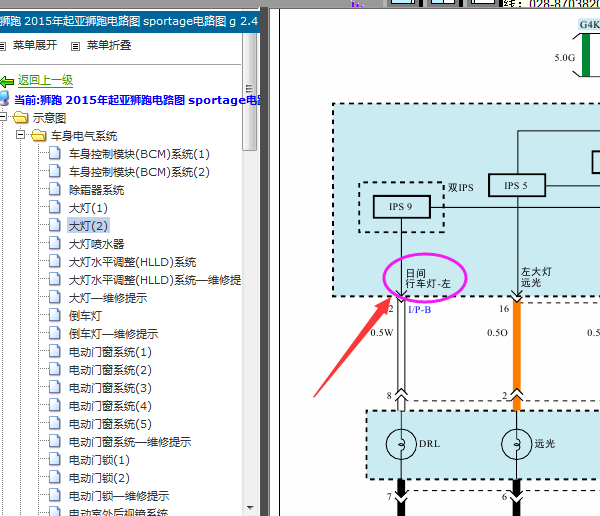Open the 除霜器系统 diagram
Screen dimensions: 600x516
pos(96,190)
